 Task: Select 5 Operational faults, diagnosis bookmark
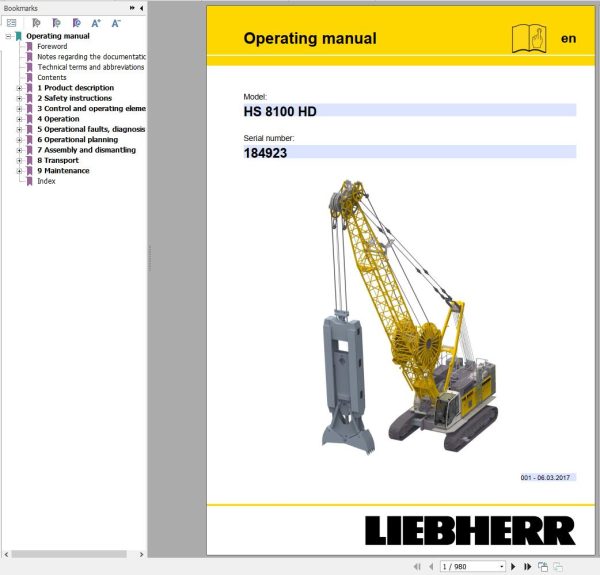[91, 129]
